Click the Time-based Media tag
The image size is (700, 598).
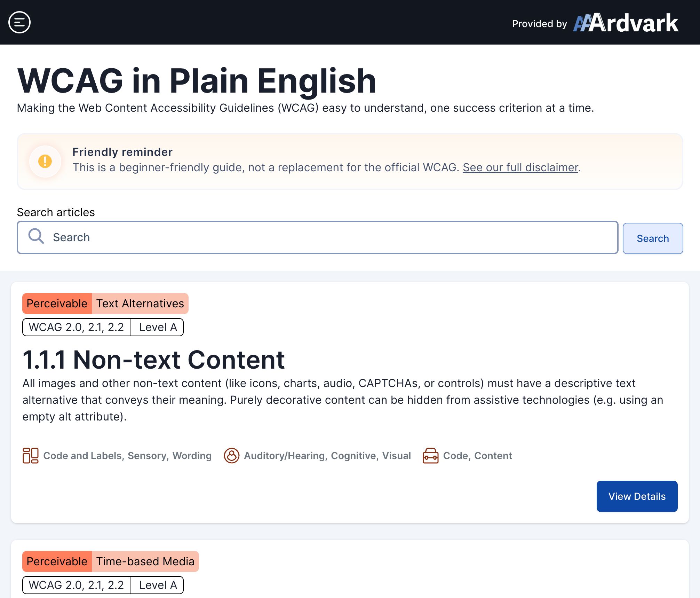coord(145,561)
